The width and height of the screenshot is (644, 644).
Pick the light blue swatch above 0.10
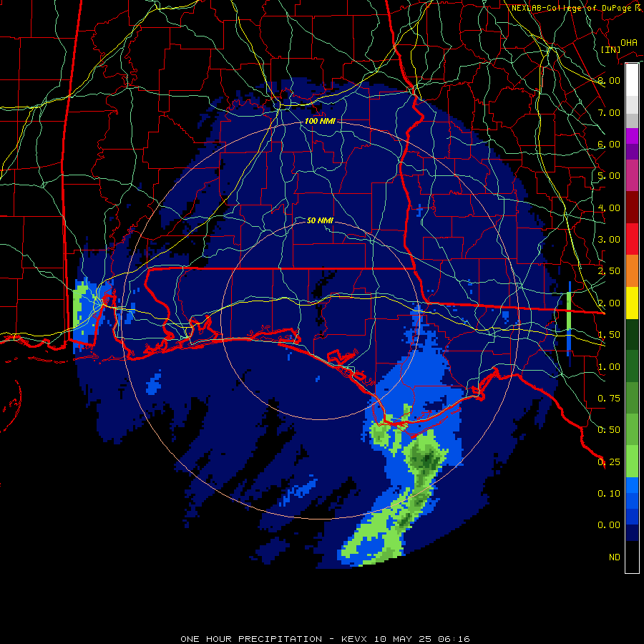[x=632, y=485]
